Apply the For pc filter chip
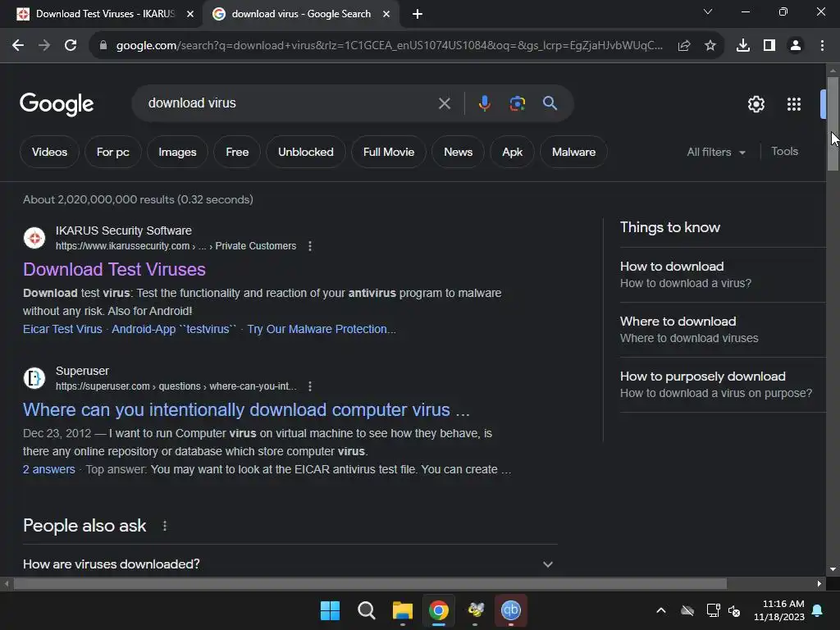840x630 pixels. tap(112, 152)
